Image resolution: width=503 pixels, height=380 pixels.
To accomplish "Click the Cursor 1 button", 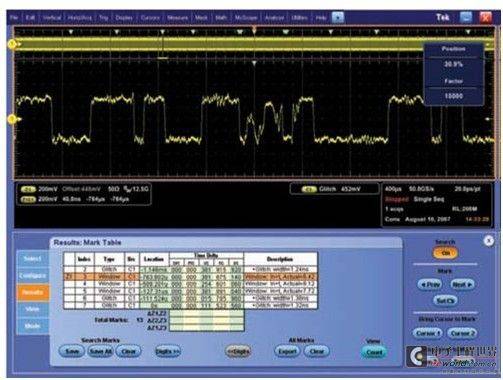I will point(428,333).
